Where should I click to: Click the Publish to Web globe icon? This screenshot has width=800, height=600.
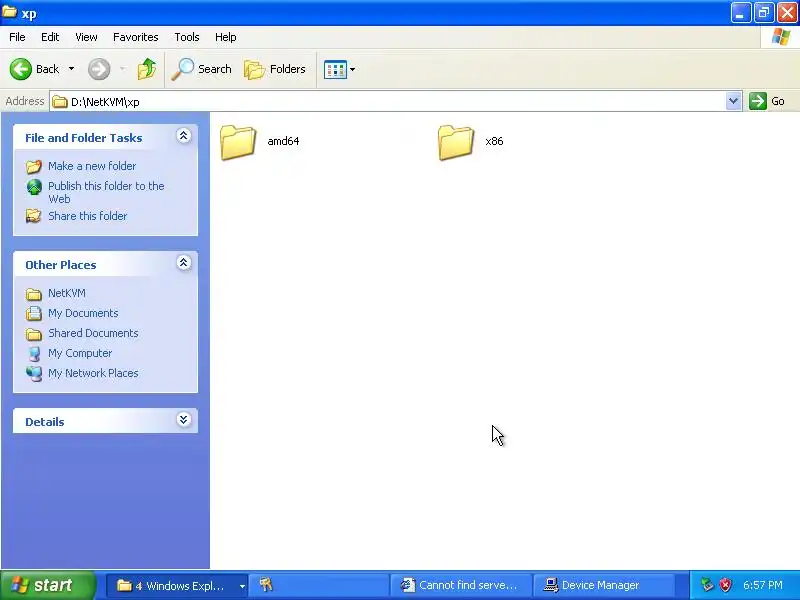point(34,187)
